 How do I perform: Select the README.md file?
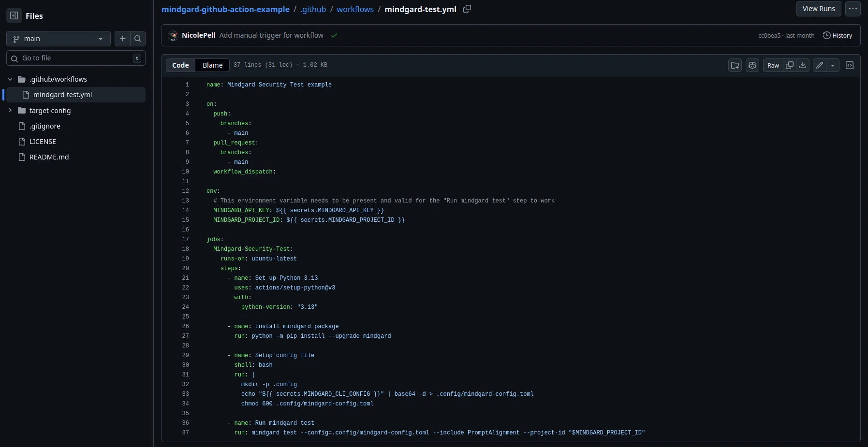pyautogui.click(x=49, y=157)
